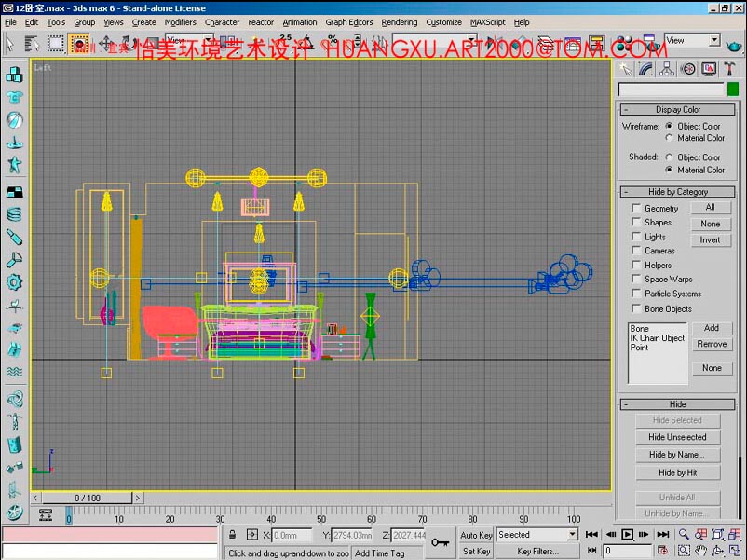Tick the Cameras category checkbox
This screenshot has width=747, height=560.
click(x=635, y=250)
